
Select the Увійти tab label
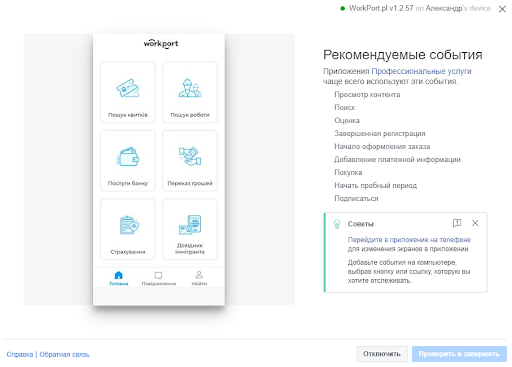pyautogui.click(x=199, y=284)
